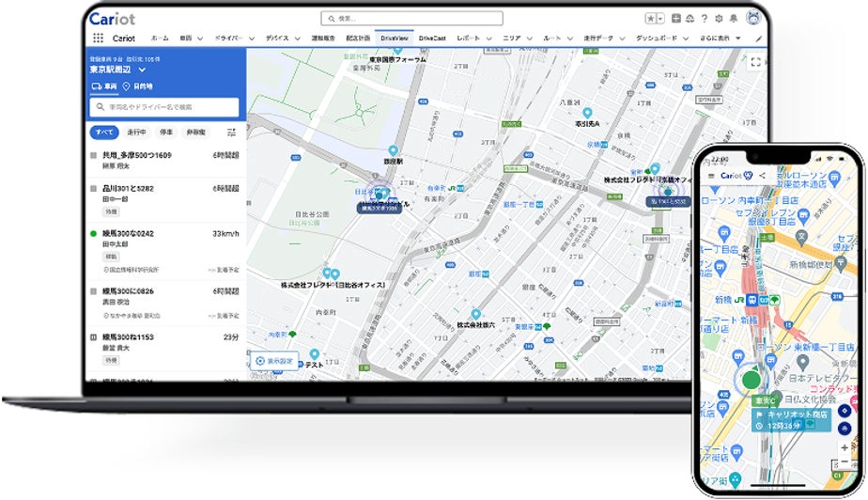Click the favorites star icon
Image resolution: width=868 pixels, height=500 pixels.
[651, 18]
